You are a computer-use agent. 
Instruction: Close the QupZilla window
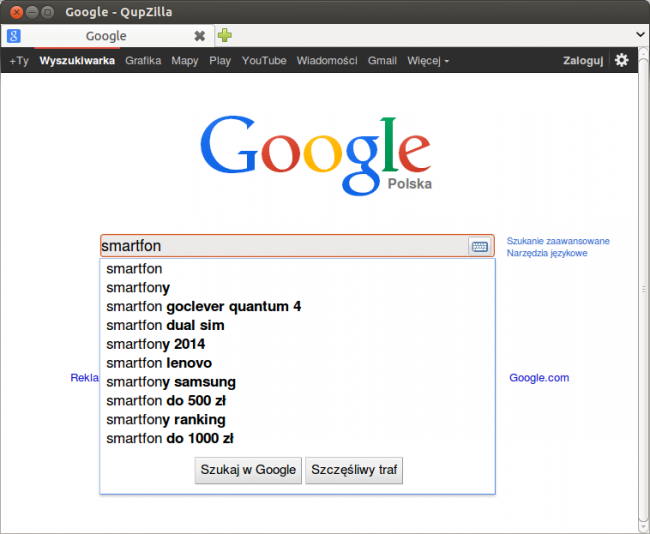(x=16, y=12)
